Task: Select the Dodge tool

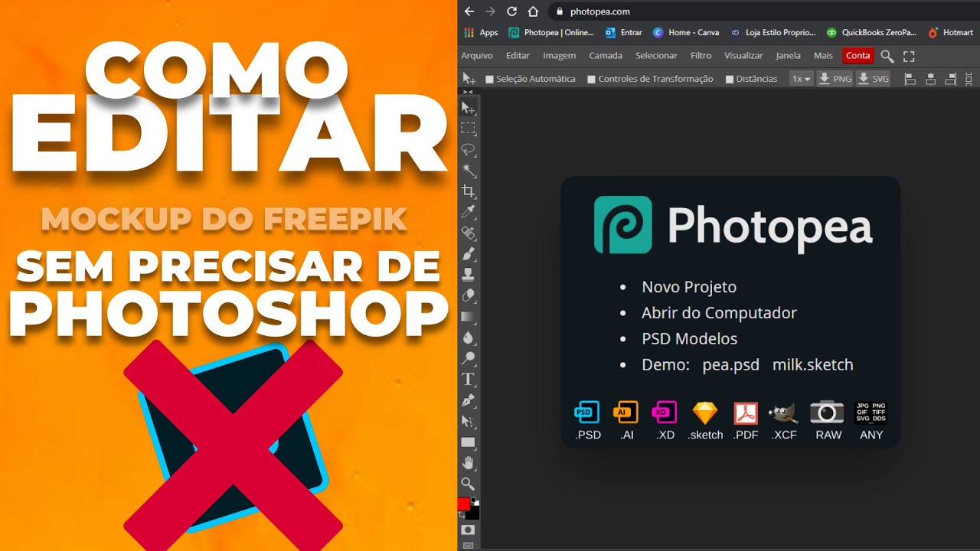Action: pos(468,358)
